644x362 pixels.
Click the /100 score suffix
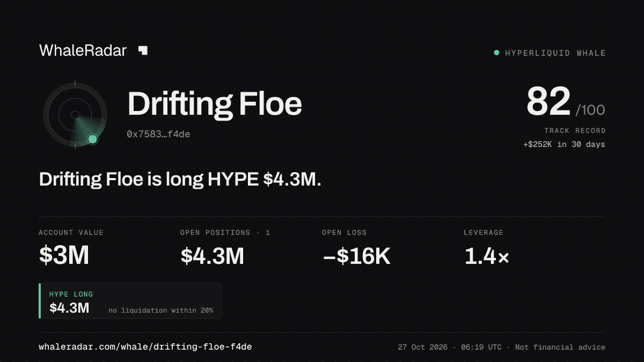[x=590, y=110]
